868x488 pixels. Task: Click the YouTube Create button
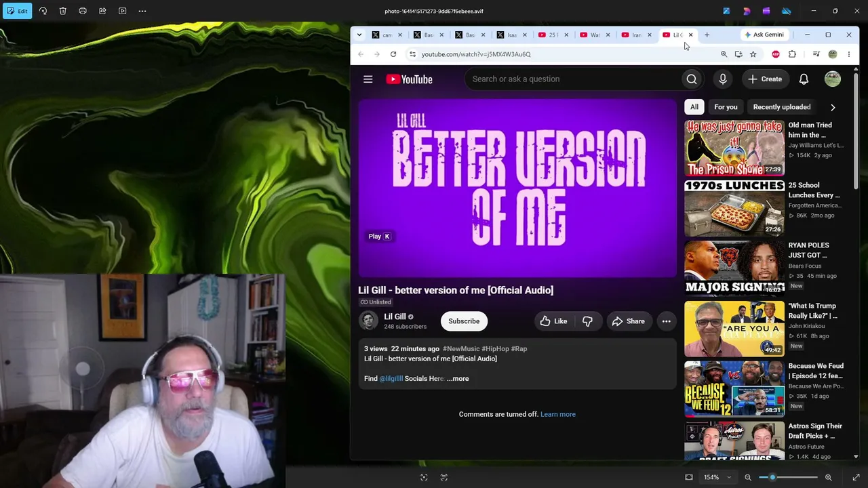coord(765,79)
